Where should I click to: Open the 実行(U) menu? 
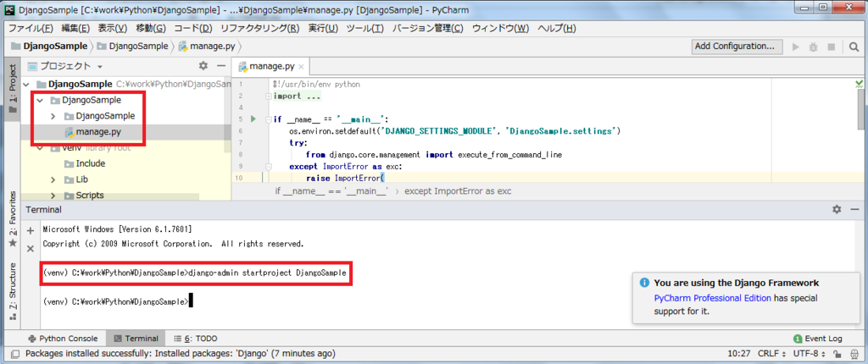(323, 28)
